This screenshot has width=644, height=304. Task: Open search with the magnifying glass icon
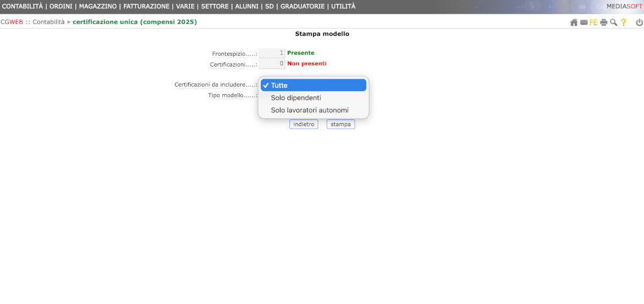[x=613, y=23]
